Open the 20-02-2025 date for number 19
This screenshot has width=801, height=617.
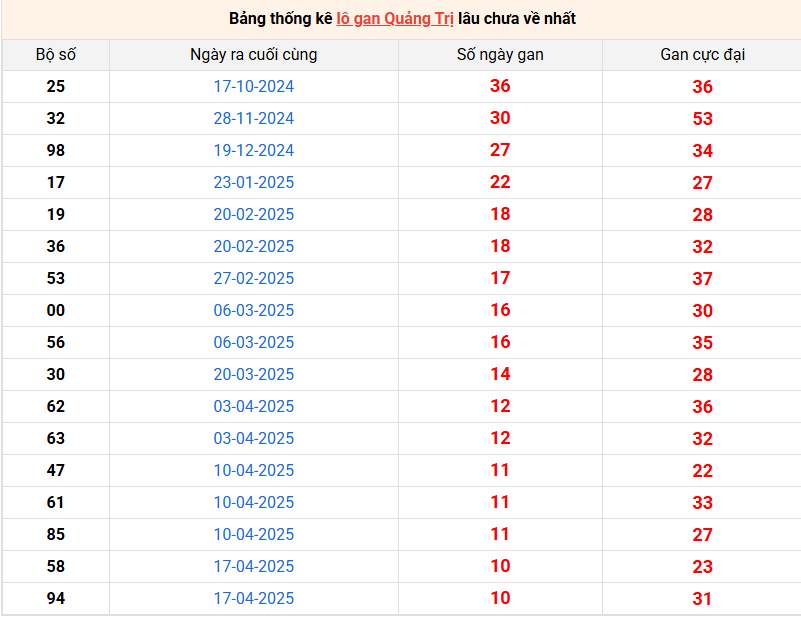pos(254,215)
